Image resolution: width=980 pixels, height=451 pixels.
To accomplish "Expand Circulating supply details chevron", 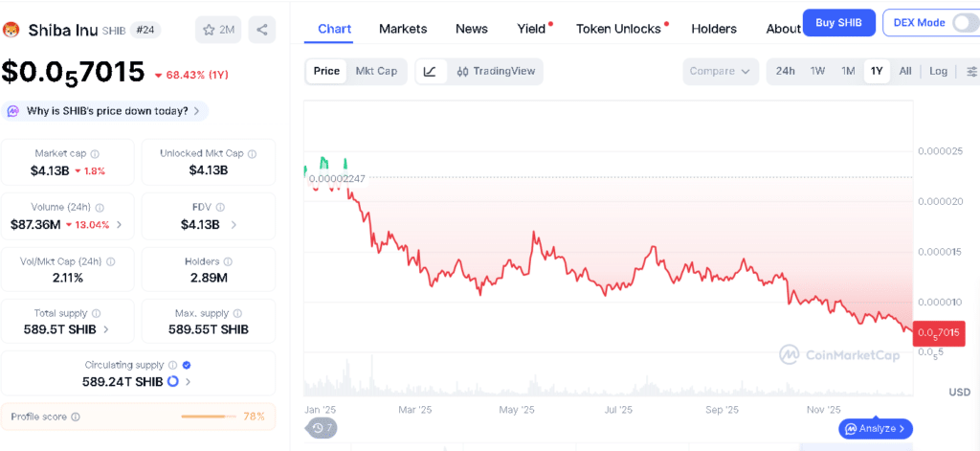I will pyautogui.click(x=189, y=381).
